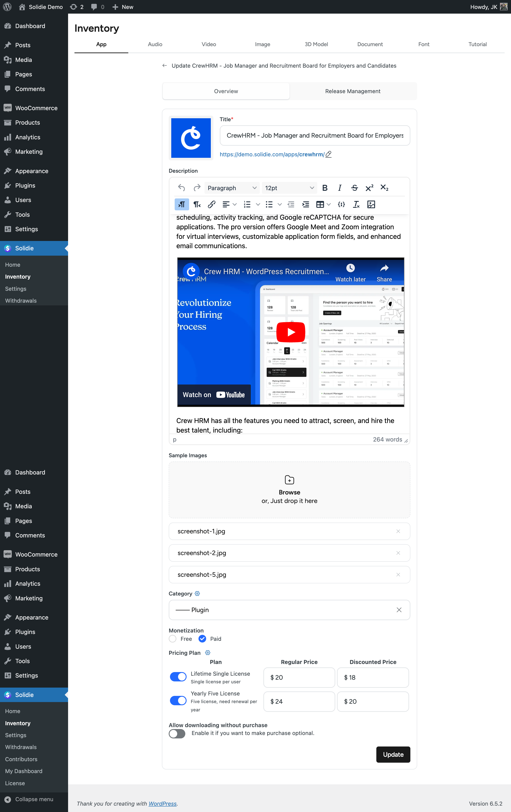Click the text alignment icon
511x812 pixels.
[226, 204]
